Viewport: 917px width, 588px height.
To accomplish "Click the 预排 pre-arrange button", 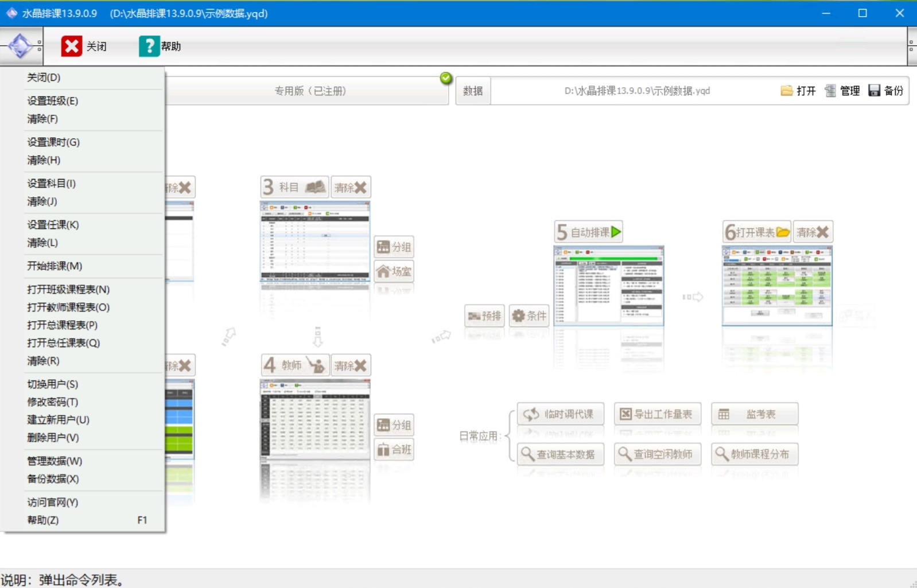I will [484, 316].
